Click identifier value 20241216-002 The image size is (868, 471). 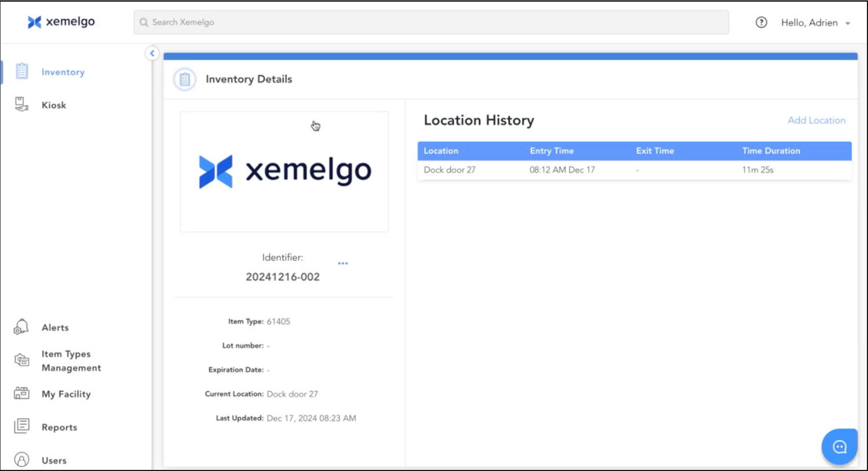click(283, 277)
